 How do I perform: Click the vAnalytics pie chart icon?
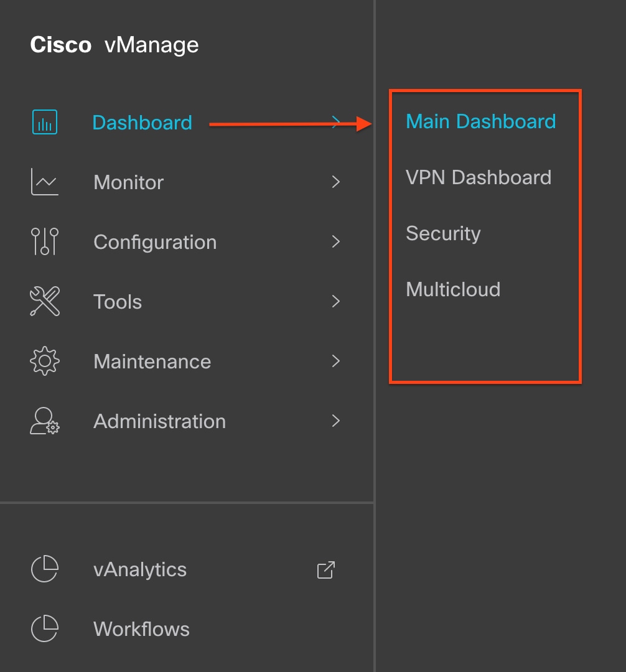[45, 569]
